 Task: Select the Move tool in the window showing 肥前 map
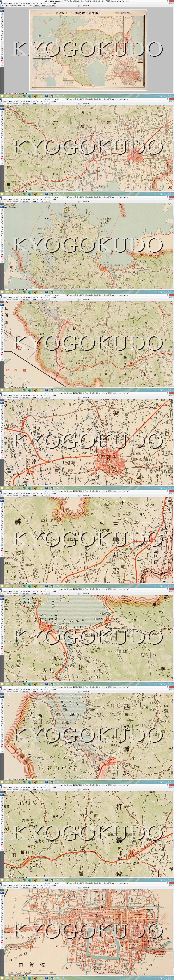pos(2,111)
